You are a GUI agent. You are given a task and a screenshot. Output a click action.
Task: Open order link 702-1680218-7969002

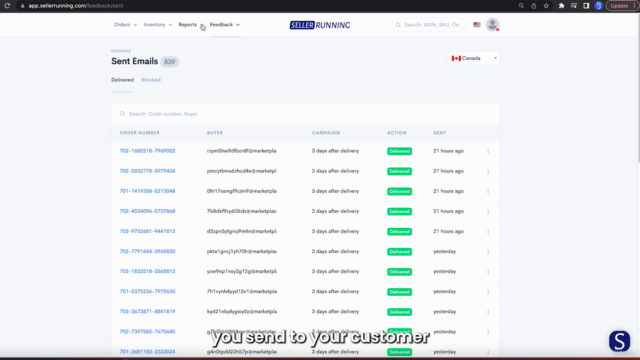pos(147,151)
